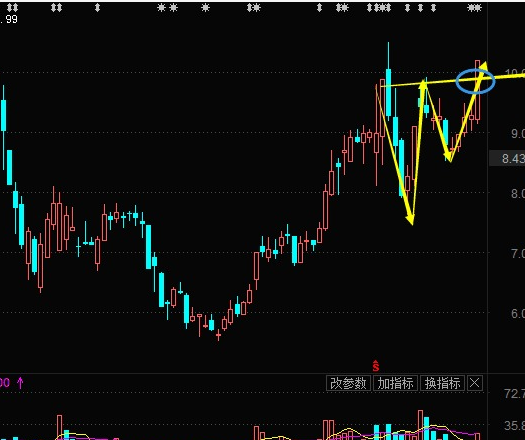
Task: Click the highlighted 8.43 price label on the axis
Action: [x=512, y=158]
